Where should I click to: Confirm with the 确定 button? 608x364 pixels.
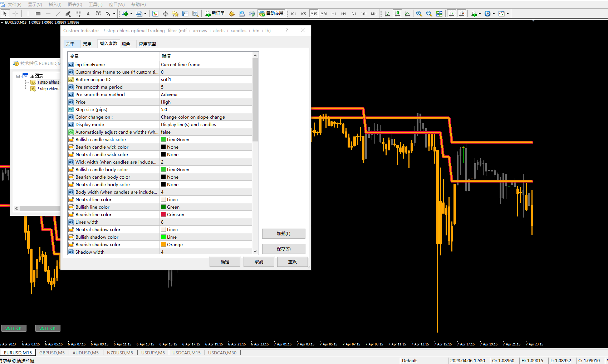[x=225, y=261]
